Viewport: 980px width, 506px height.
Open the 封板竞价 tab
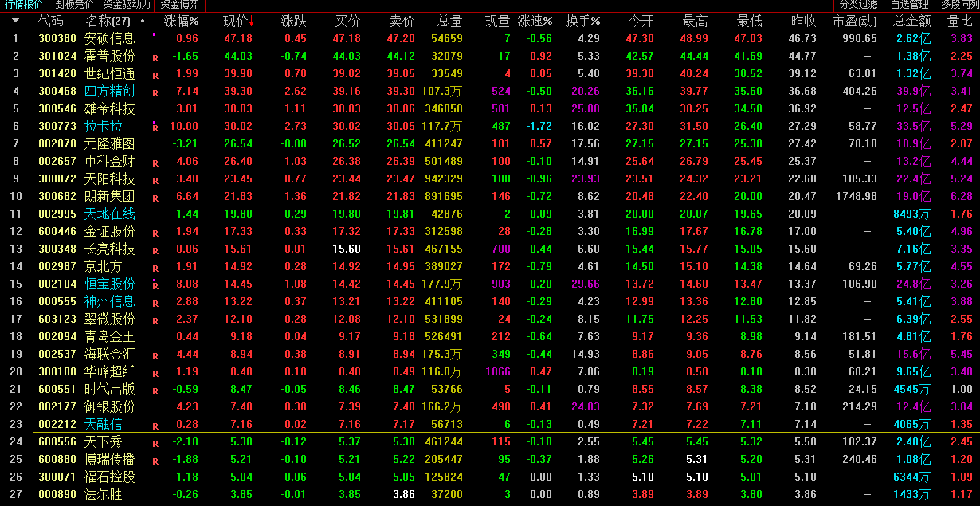[74, 5]
